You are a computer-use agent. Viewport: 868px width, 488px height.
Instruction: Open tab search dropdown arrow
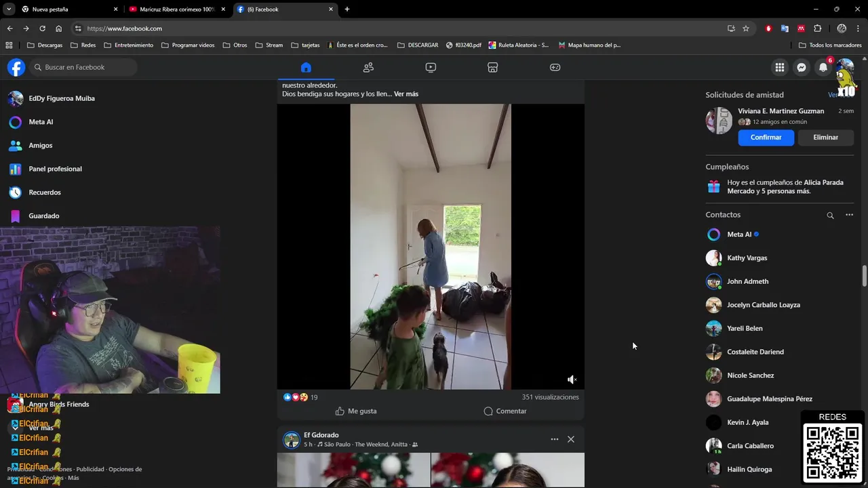click(9, 9)
